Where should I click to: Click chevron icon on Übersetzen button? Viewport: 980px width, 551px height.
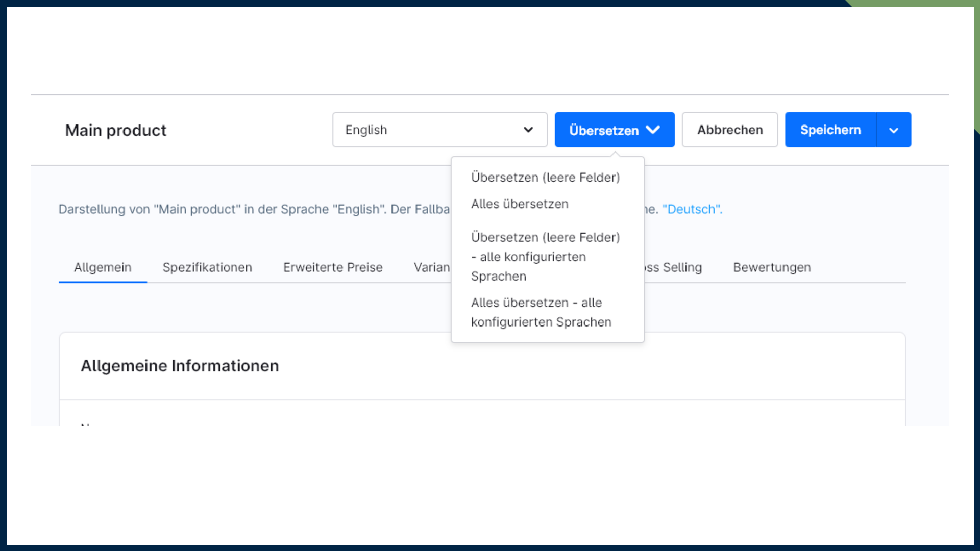tap(653, 130)
